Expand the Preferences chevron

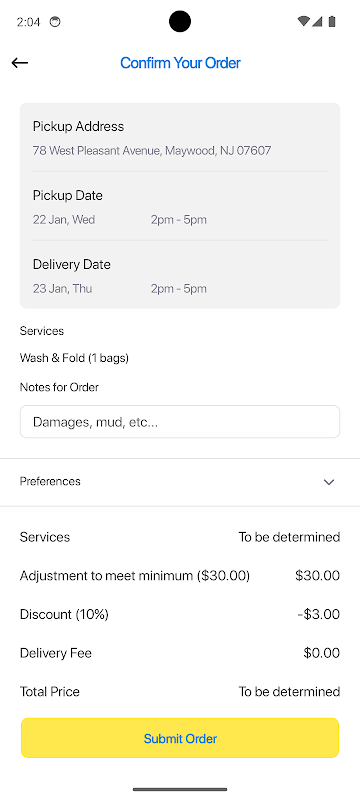point(329,482)
